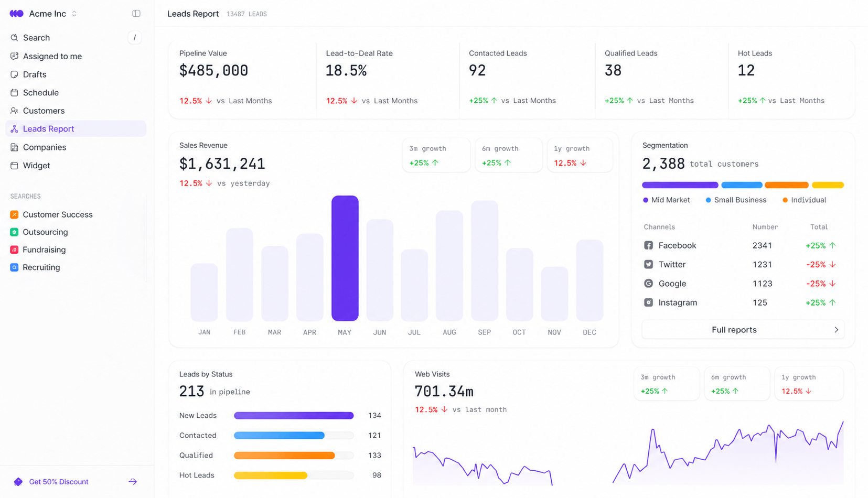The height and width of the screenshot is (498, 868).
Task: Click the Contacted Leads value 92
Action: (477, 71)
